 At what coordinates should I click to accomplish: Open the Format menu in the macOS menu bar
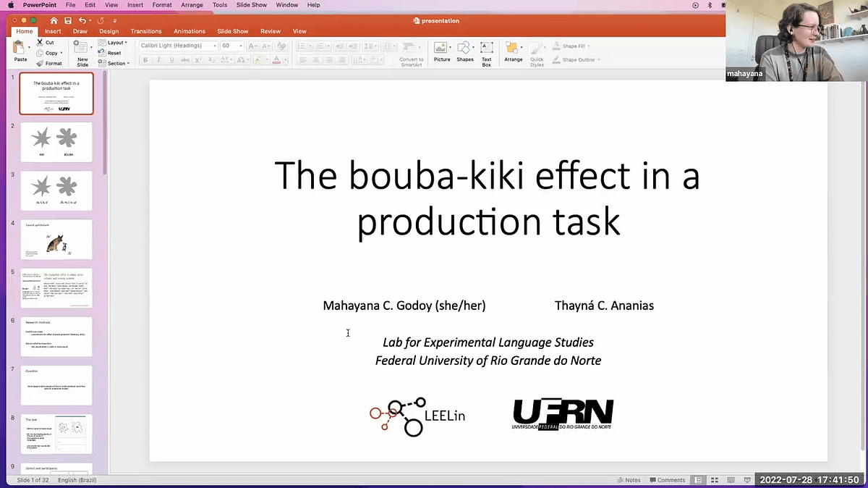pyautogui.click(x=162, y=5)
